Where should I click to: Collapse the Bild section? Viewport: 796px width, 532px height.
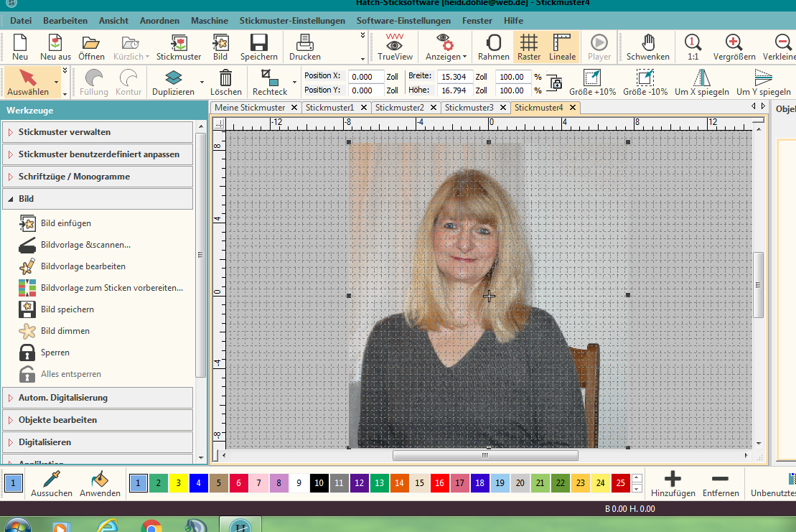coord(98,199)
